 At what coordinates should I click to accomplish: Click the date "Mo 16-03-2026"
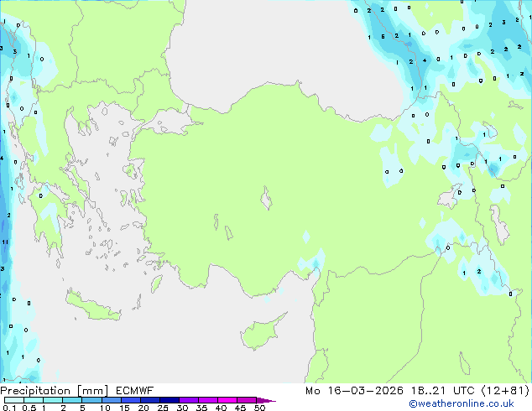(354, 391)
